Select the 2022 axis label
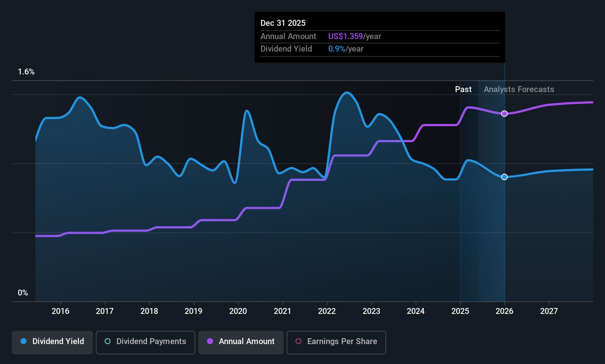Screen dimensions: 605x364 tap(327, 311)
